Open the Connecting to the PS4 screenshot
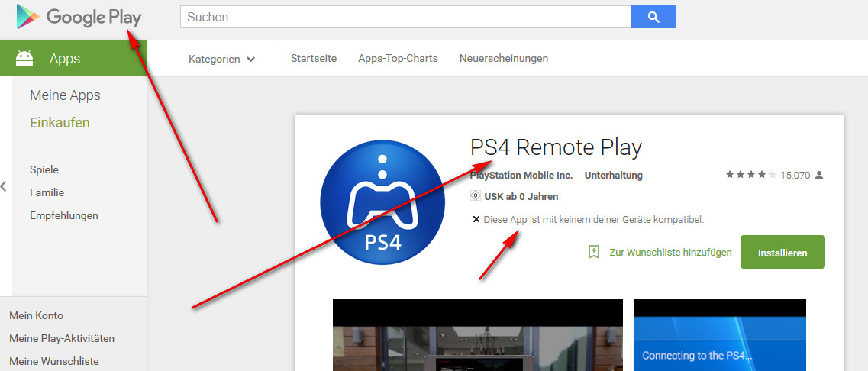The image size is (868, 371). [720, 335]
